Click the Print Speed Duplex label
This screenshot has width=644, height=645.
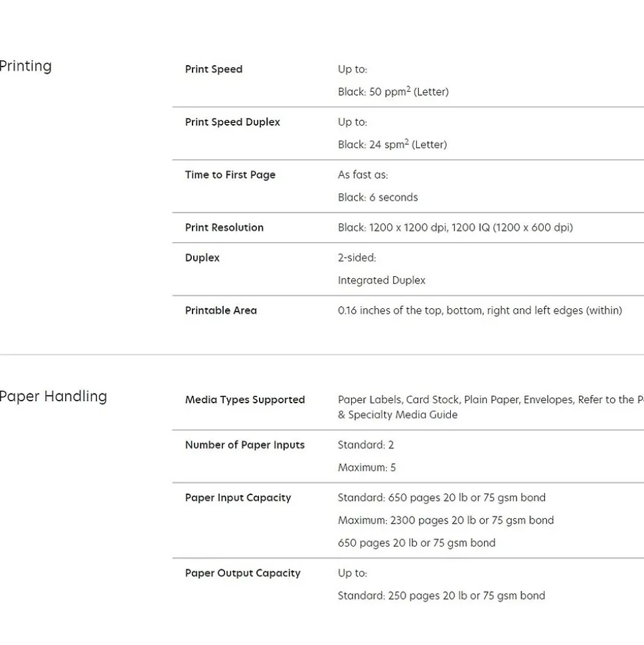pyautogui.click(x=232, y=122)
